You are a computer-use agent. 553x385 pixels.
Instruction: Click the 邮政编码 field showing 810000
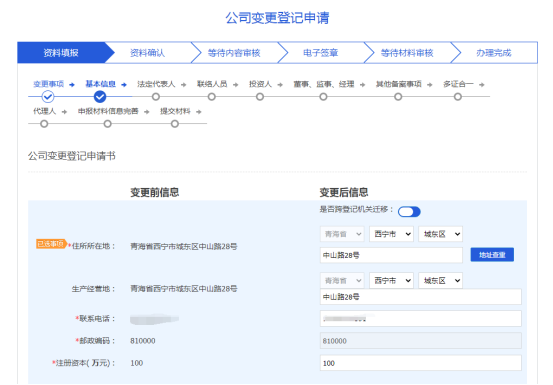coord(421,341)
